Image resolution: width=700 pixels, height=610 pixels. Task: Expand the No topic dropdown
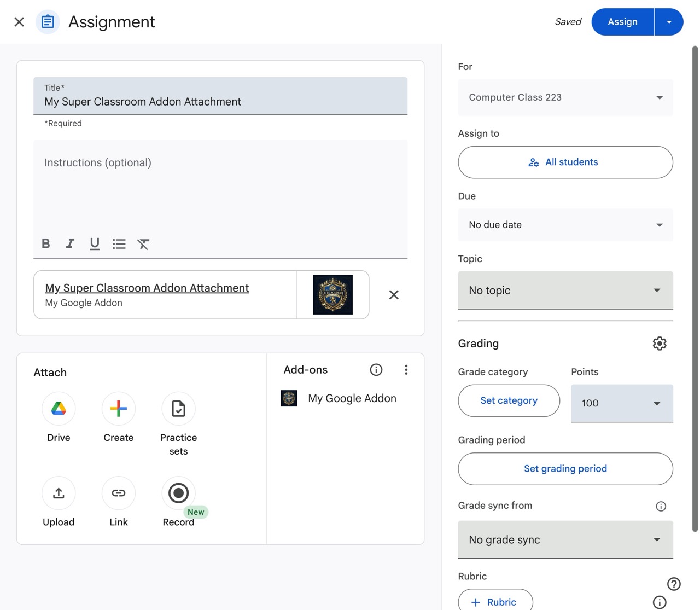coord(565,291)
